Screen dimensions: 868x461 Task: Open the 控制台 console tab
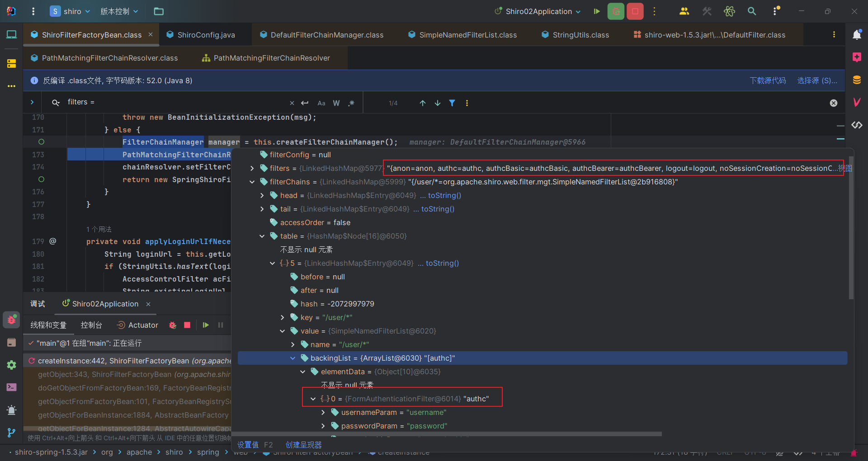(x=91, y=325)
